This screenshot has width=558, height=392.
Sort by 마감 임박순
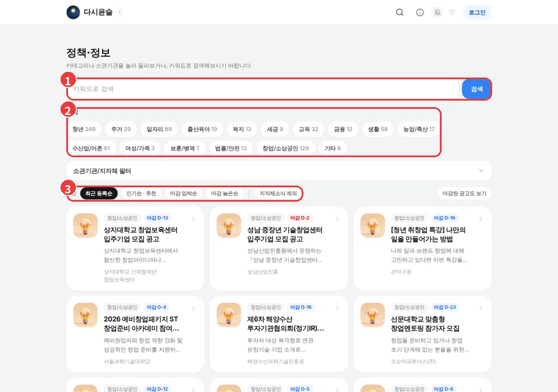click(x=183, y=194)
